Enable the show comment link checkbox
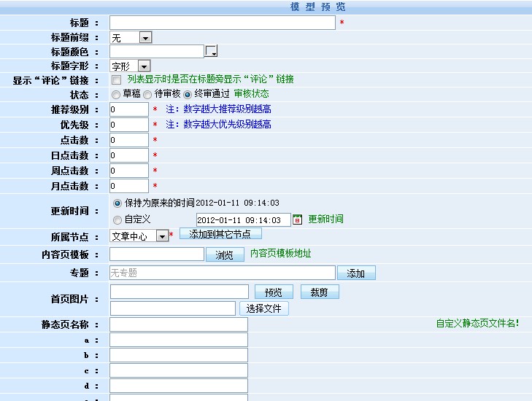The height and width of the screenshot is (401, 532). pyautogui.click(x=116, y=79)
